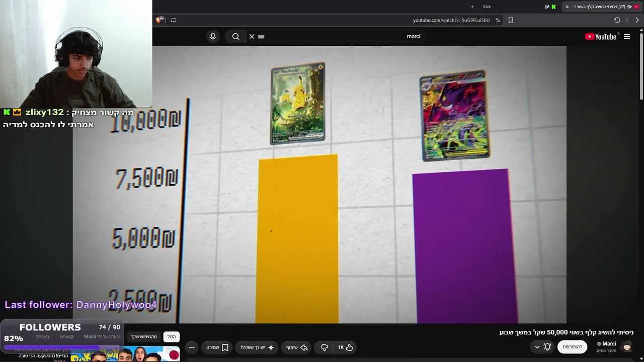The width and height of the screenshot is (644, 362).
Task: Click the Marci channel avatar
Action: (627, 346)
